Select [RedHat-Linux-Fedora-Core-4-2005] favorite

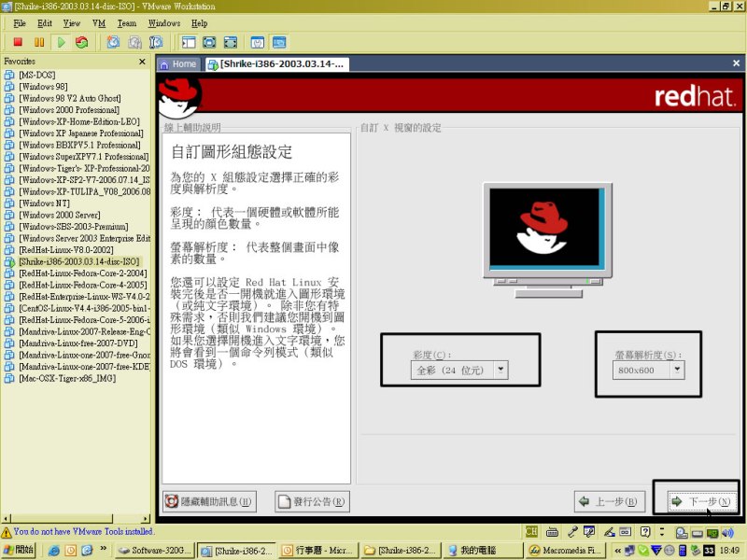coord(83,285)
